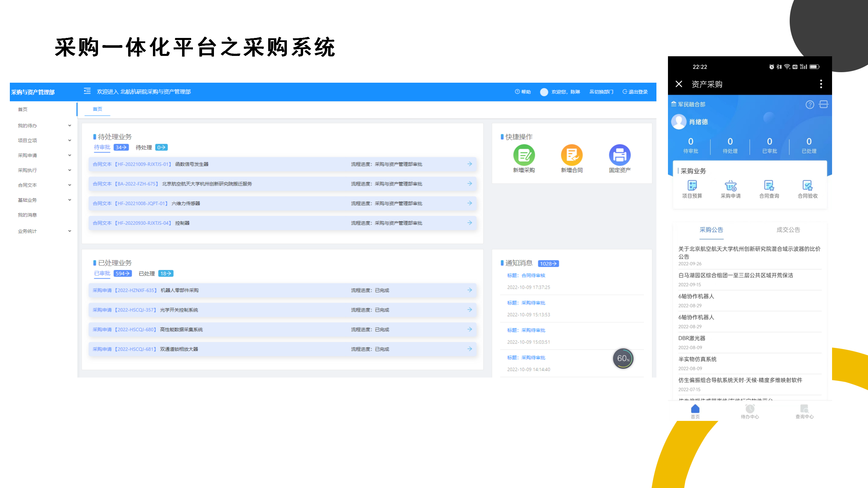Click the 18 badge beside 已处理
Screen dimensions: 868x488
click(166, 273)
